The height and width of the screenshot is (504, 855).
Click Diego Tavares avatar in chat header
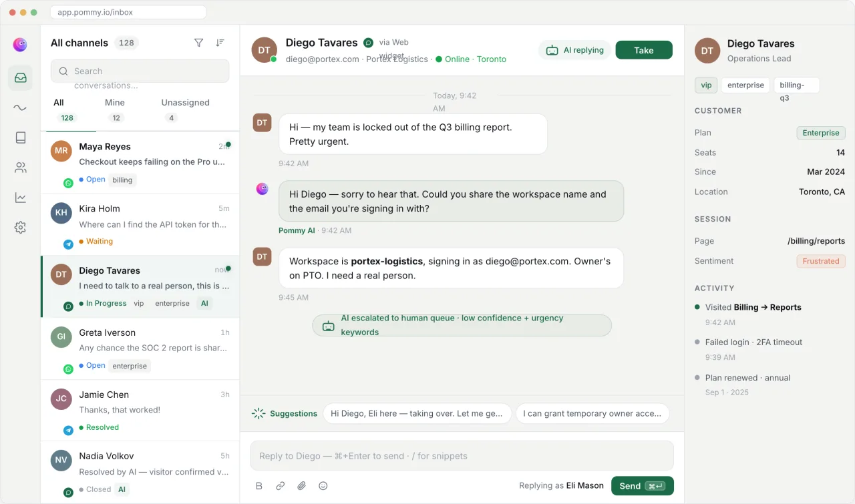coord(265,50)
